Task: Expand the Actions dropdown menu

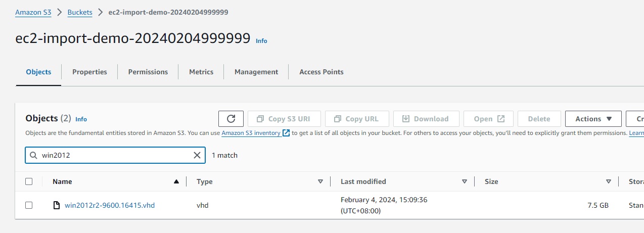Action: (593, 119)
